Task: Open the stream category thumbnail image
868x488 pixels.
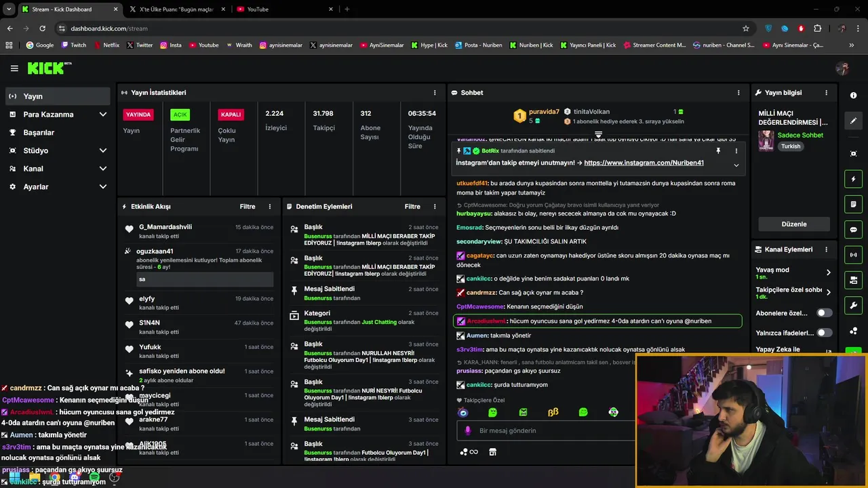Action: [766, 140]
